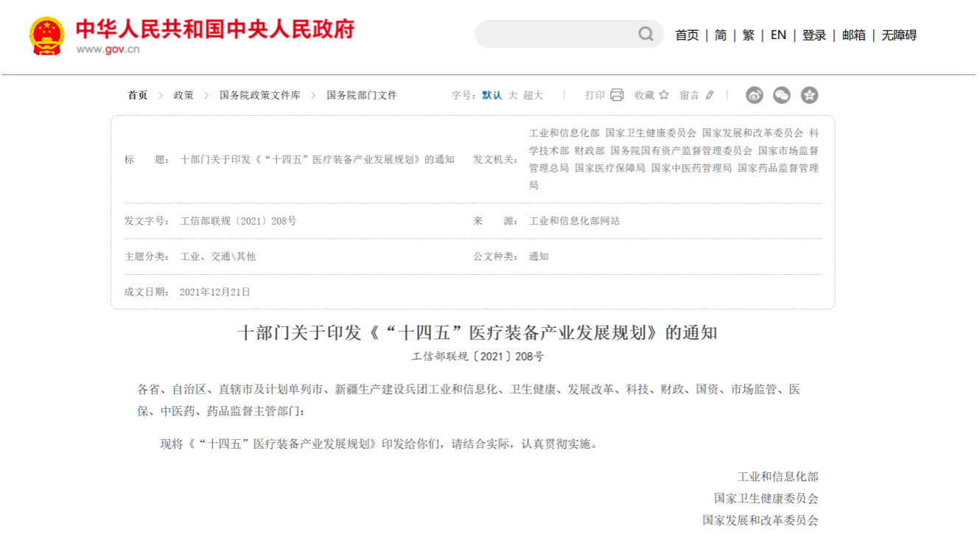
Task: Click the star icon next to 收藏
Action: tap(664, 95)
